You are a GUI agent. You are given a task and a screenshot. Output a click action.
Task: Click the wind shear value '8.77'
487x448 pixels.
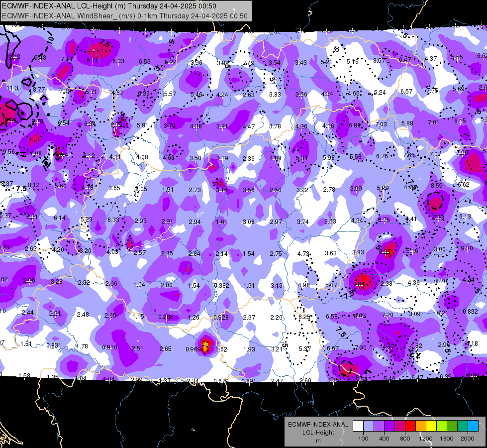(39, 89)
